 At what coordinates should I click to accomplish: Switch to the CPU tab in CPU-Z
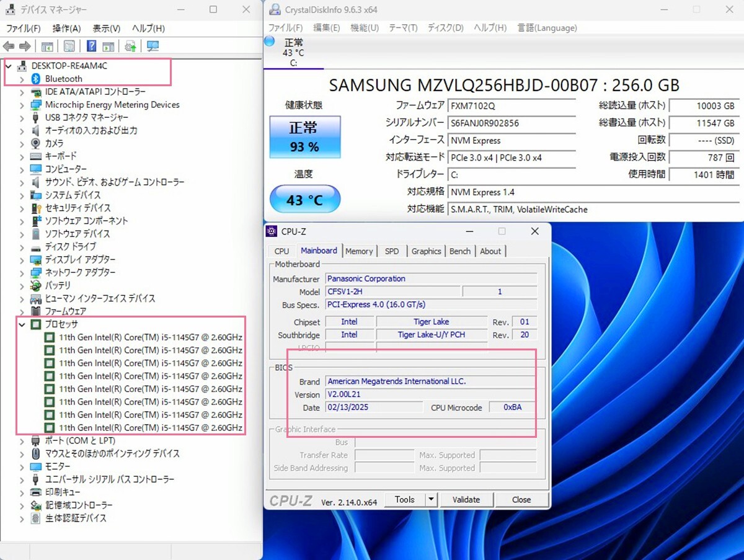281,251
